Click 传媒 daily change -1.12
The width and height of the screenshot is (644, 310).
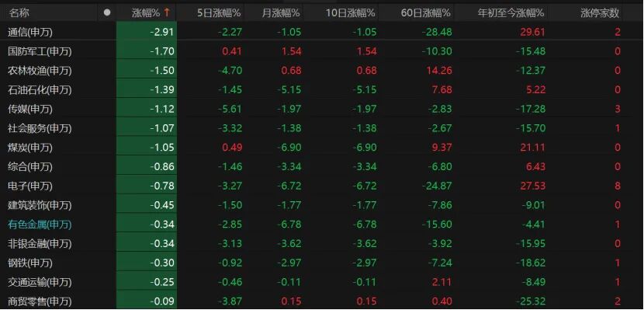(x=162, y=109)
